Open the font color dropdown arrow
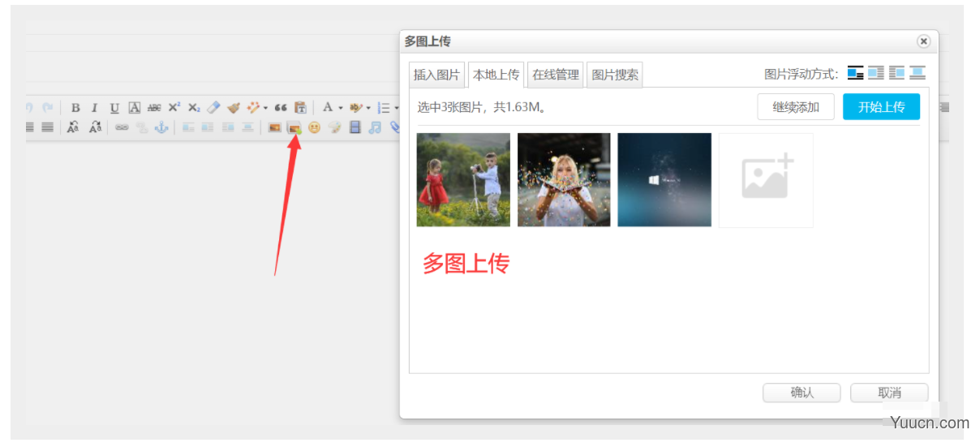 [x=340, y=108]
